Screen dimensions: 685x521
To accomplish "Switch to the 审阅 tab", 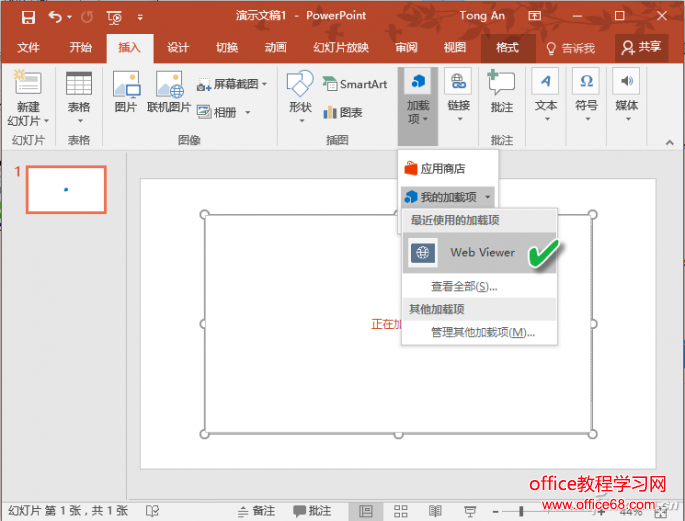I will pyautogui.click(x=406, y=47).
